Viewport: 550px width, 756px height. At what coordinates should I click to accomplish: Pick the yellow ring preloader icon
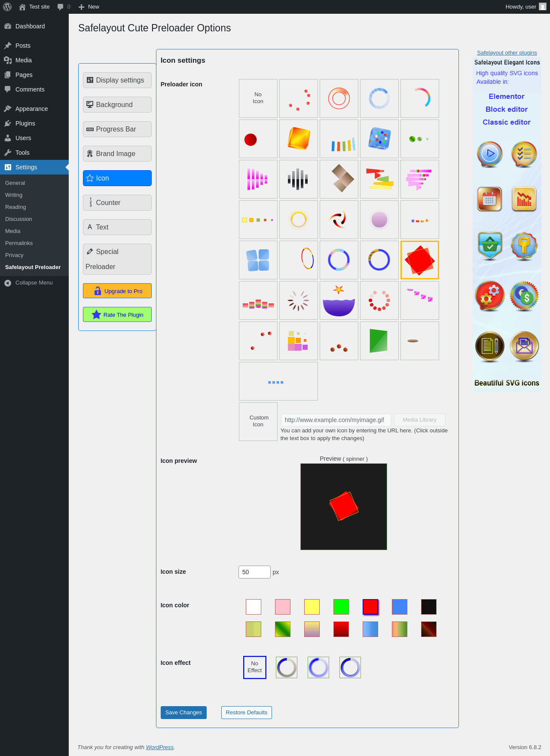pos(298,220)
